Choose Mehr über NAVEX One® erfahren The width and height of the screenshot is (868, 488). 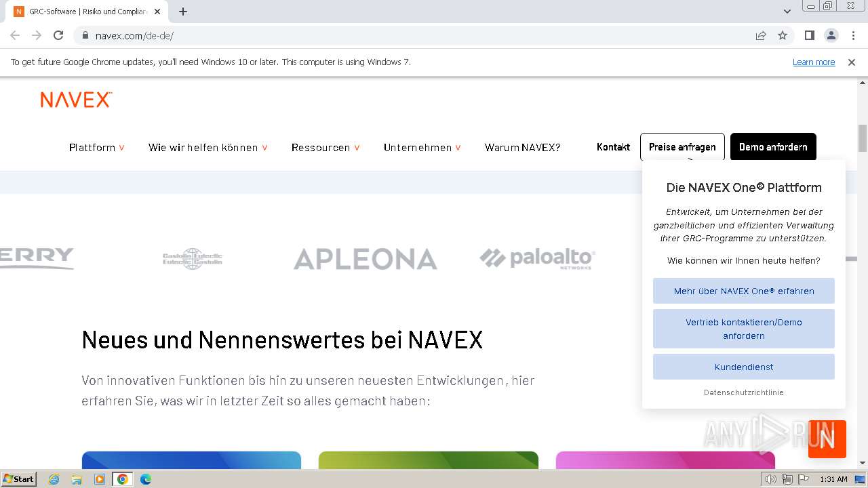(744, 291)
